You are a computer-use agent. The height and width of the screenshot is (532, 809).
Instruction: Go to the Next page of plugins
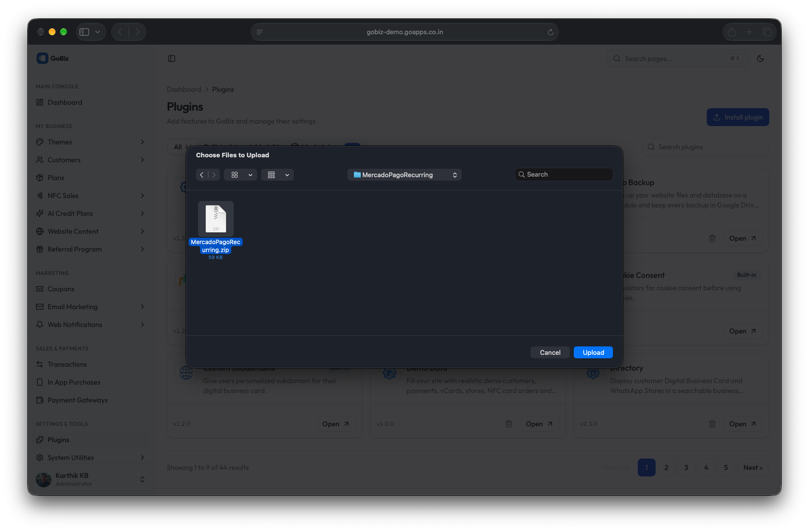coord(753,467)
